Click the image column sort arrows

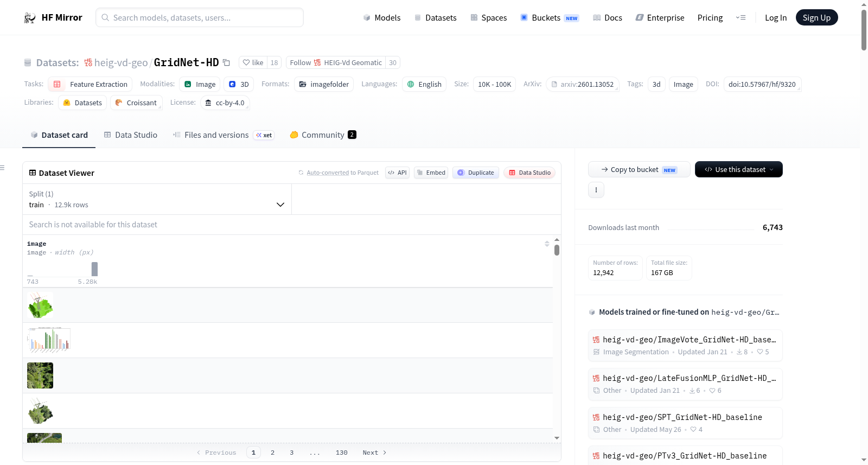coord(547,244)
